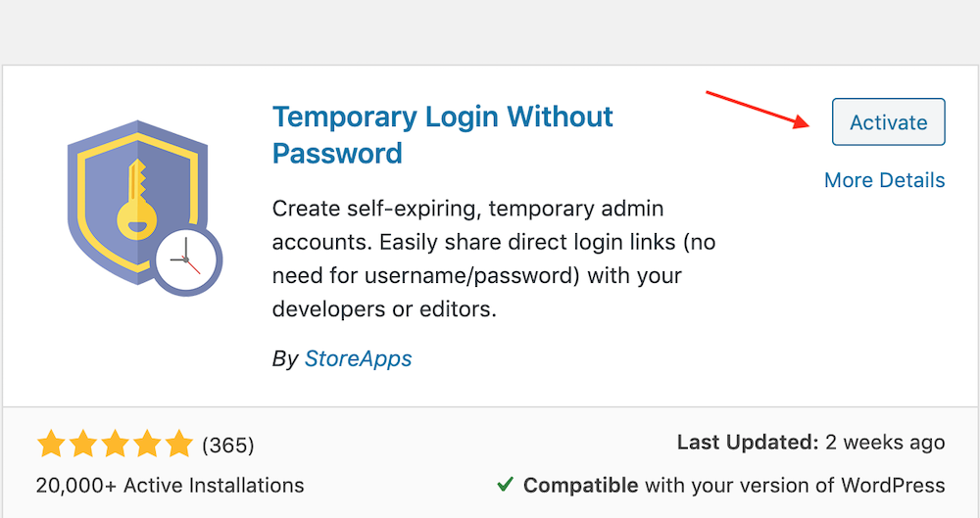
Task: Click the Activate button
Action: [888, 121]
